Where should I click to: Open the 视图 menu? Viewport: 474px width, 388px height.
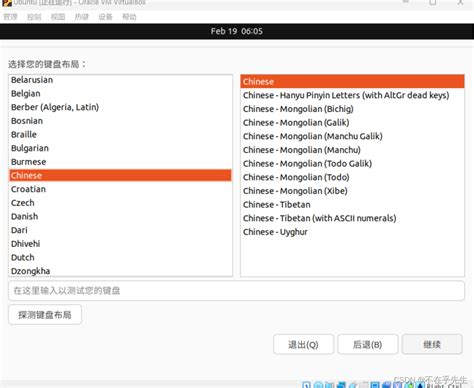click(x=58, y=17)
